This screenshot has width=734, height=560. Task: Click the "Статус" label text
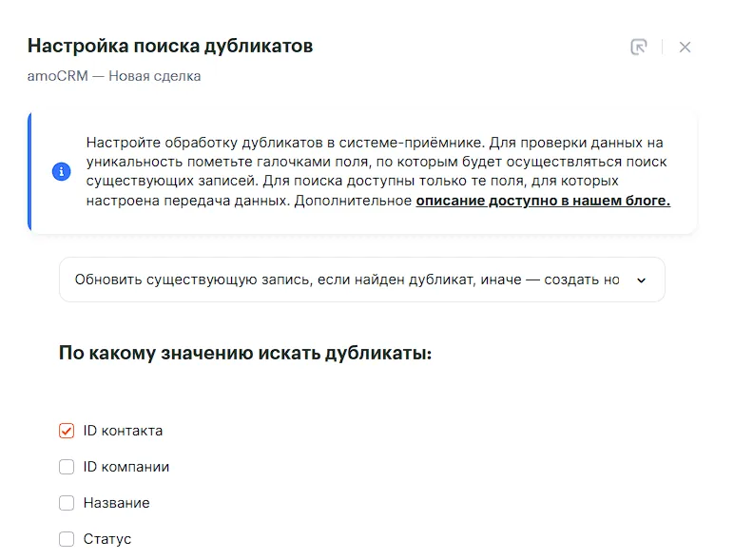[107, 539]
